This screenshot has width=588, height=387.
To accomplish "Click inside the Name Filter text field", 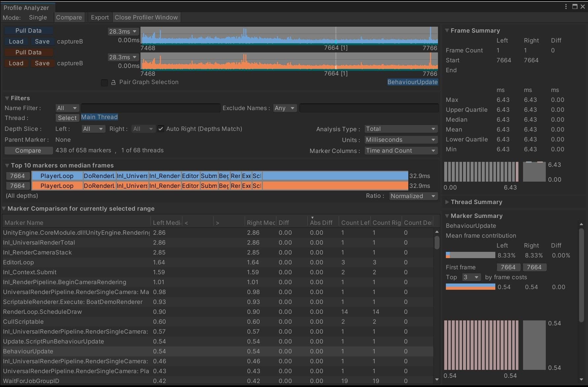I will click(x=150, y=108).
